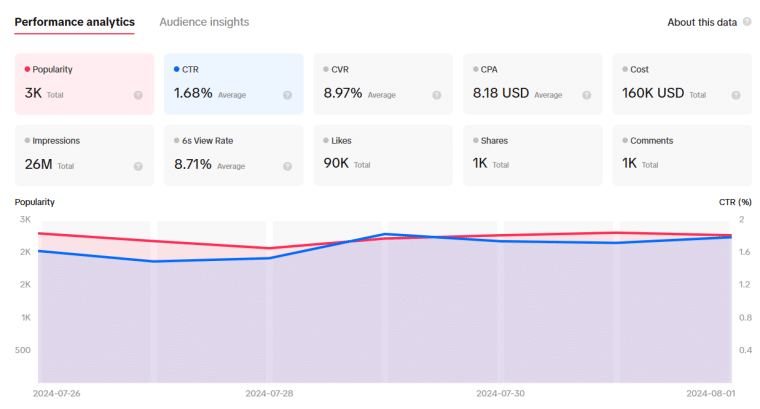Select the CTR metric card

(234, 84)
